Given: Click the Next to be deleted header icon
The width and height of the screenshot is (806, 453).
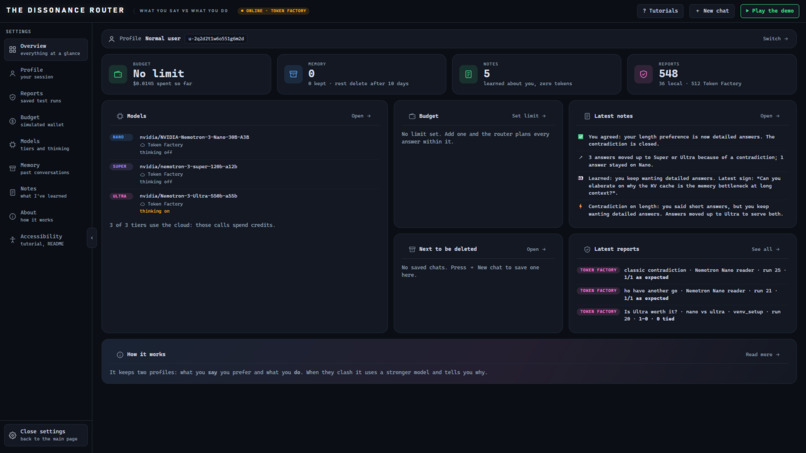Looking at the screenshot, I should (412, 249).
